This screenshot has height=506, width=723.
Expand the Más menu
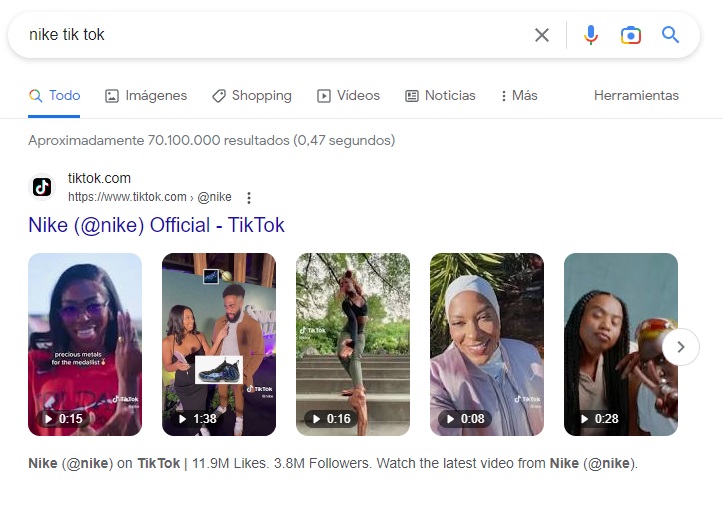[519, 96]
